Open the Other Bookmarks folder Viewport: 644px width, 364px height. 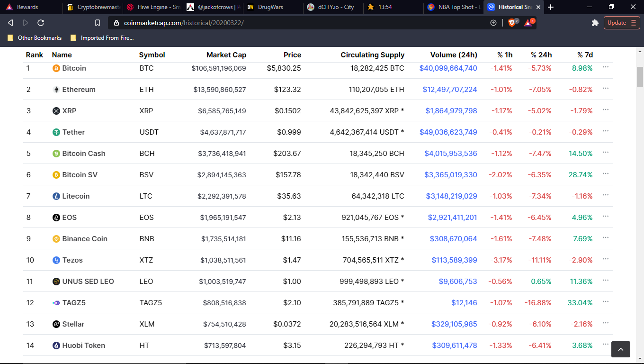pyautogui.click(x=35, y=38)
